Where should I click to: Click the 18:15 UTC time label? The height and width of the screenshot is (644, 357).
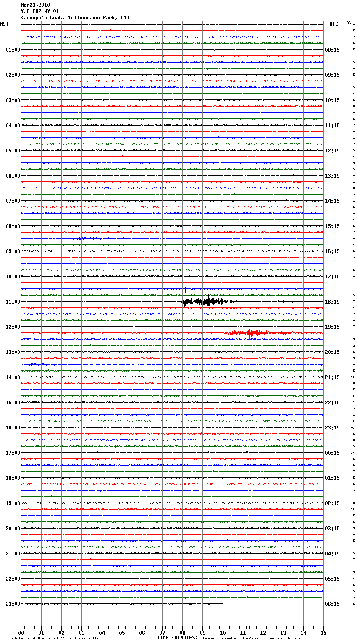[332, 302]
